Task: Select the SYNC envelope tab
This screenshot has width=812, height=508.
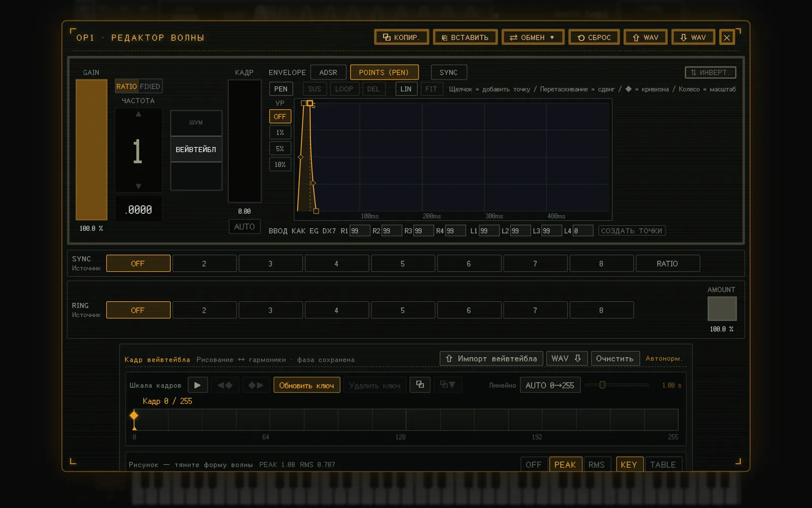Action: [449, 72]
